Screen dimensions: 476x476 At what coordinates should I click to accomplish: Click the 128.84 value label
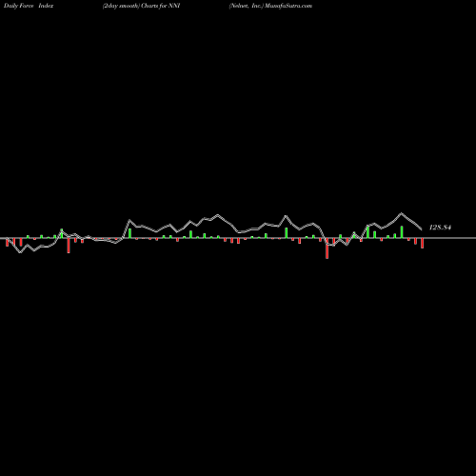440,228
